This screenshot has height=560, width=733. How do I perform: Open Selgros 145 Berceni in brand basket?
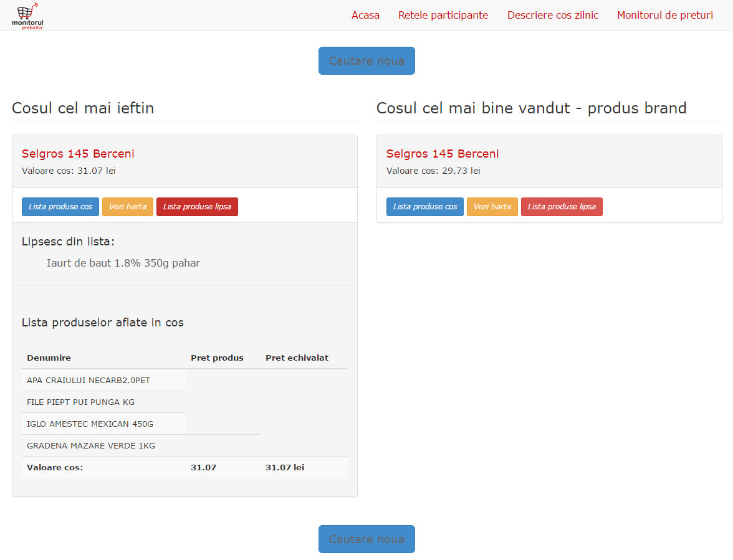443,154
